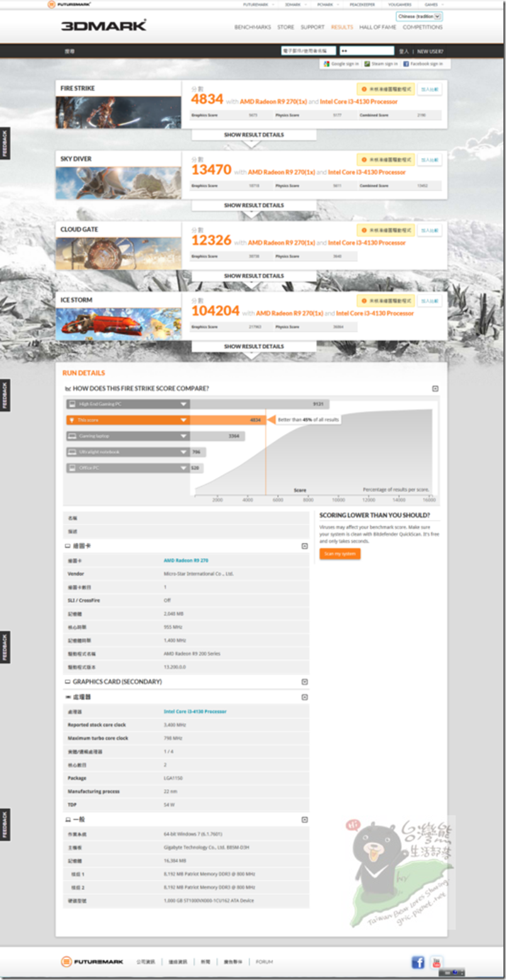Collapse the 處理器 processor section
Image resolution: width=506 pixels, height=980 pixels.
pos(305,697)
